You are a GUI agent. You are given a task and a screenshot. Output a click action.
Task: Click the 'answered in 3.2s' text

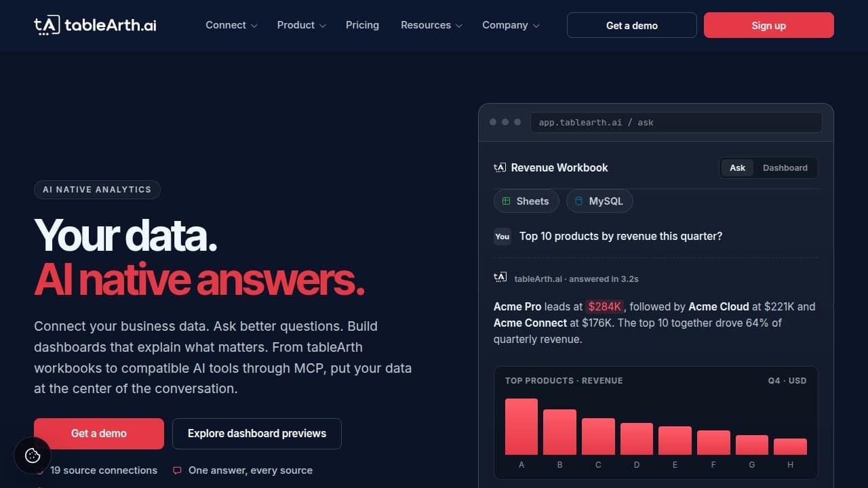point(605,279)
